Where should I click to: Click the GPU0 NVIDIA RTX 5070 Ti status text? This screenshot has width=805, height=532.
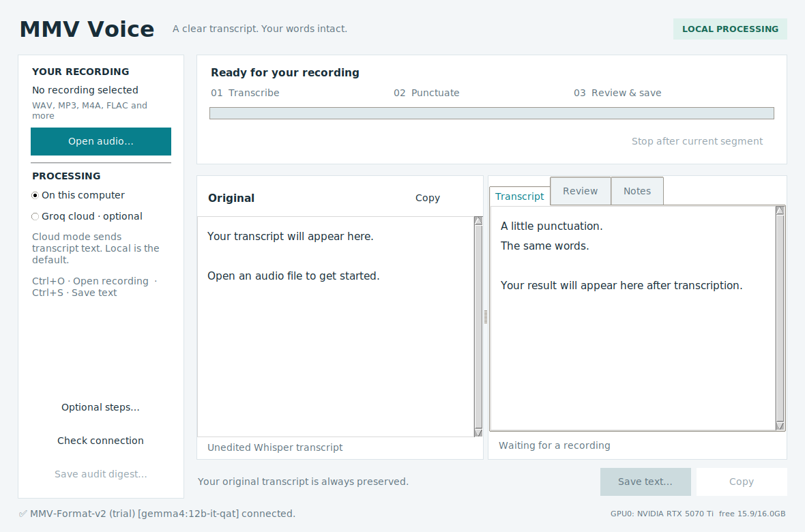[x=698, y=514]
